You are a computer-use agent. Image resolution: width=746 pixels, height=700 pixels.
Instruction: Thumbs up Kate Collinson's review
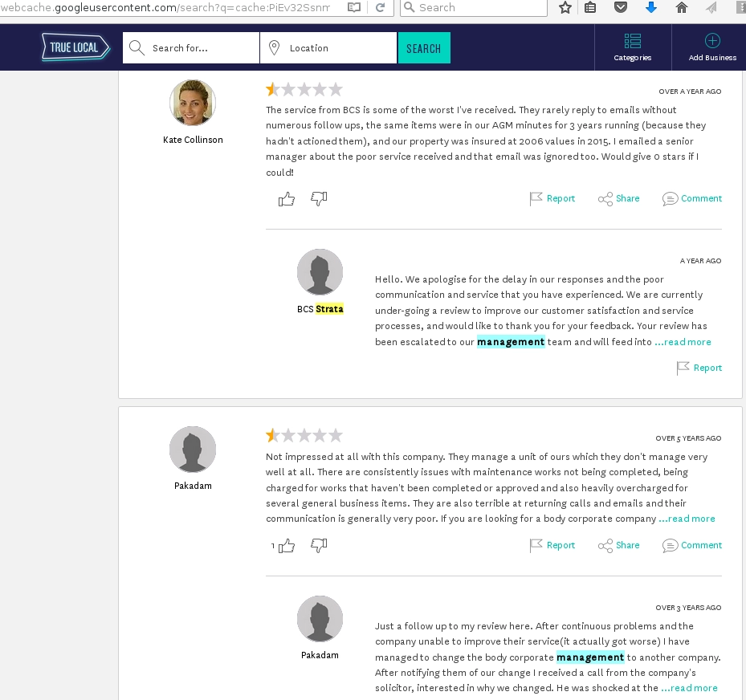287,199
